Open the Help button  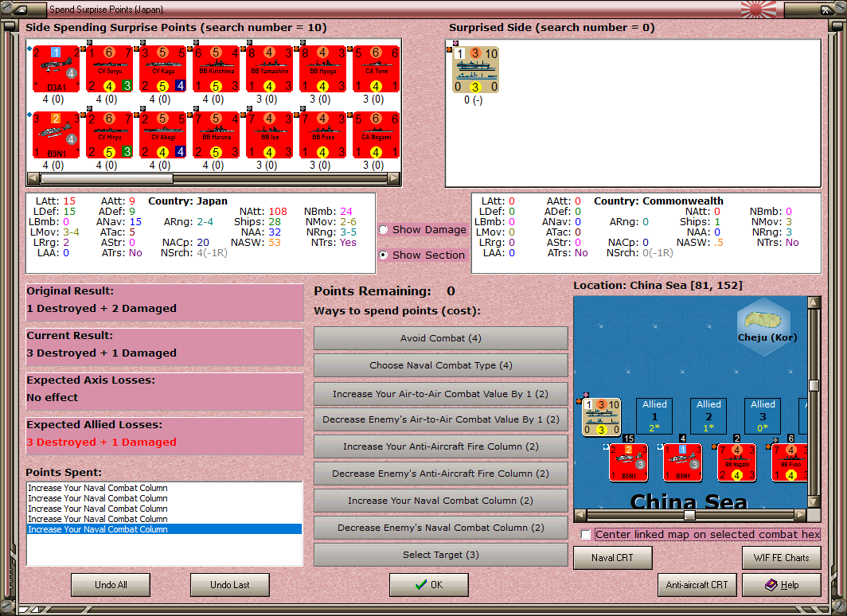(782, 585)
